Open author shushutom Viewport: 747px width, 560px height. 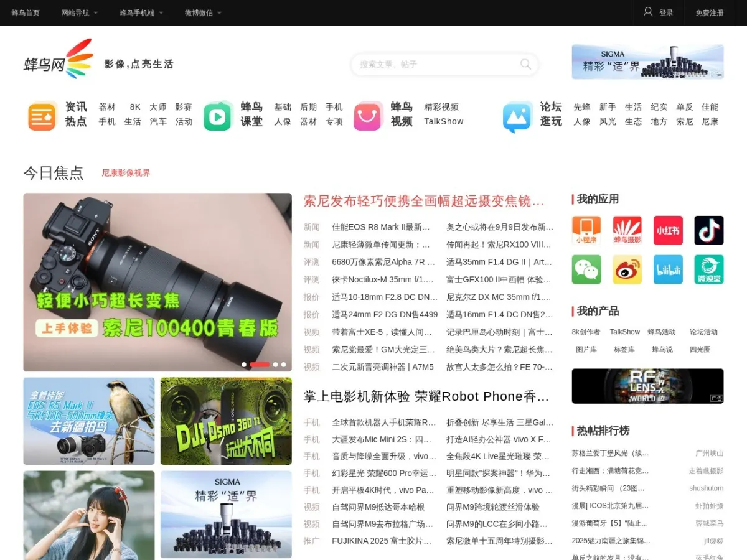point(706,488)
